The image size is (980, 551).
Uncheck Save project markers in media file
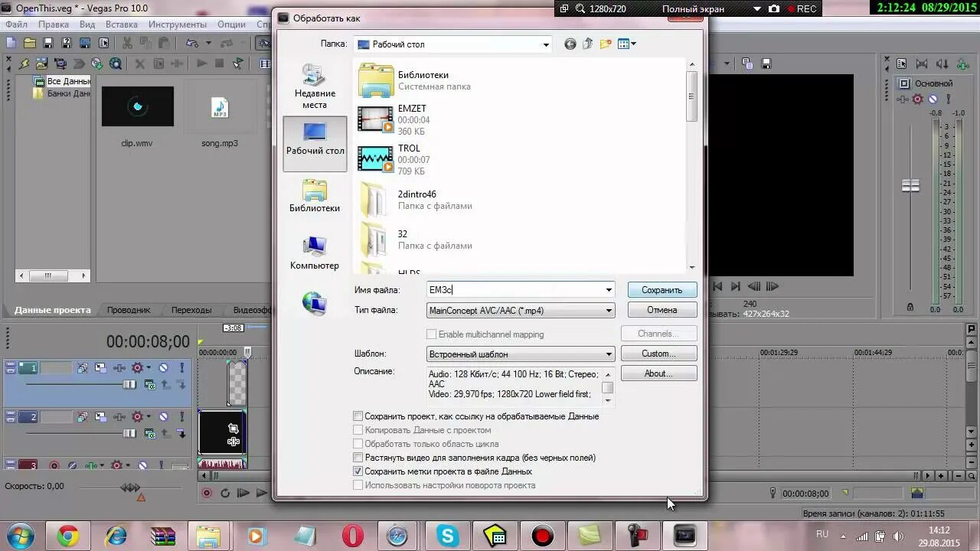coord(358,471)
